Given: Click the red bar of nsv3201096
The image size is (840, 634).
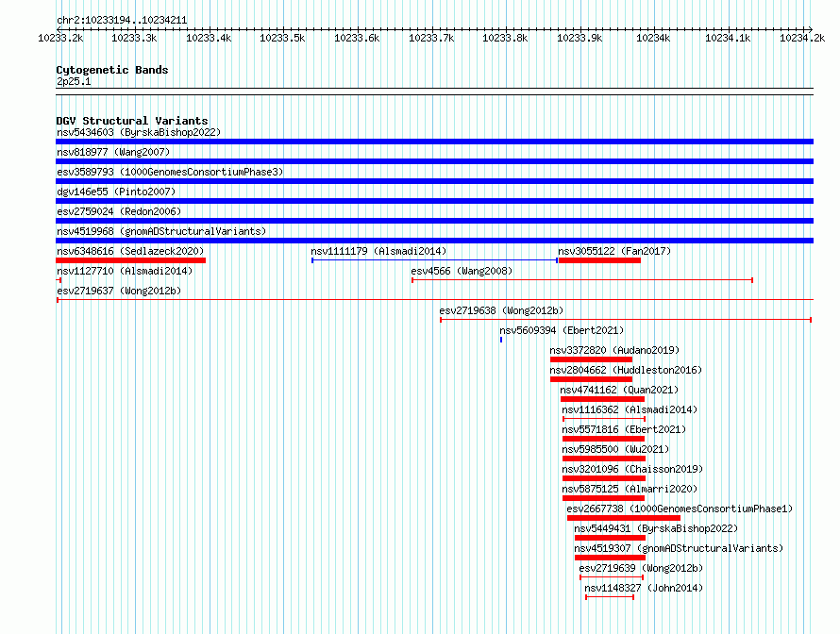Looking at the screenshot, I should pyautogui.click(x=604, y=478).
